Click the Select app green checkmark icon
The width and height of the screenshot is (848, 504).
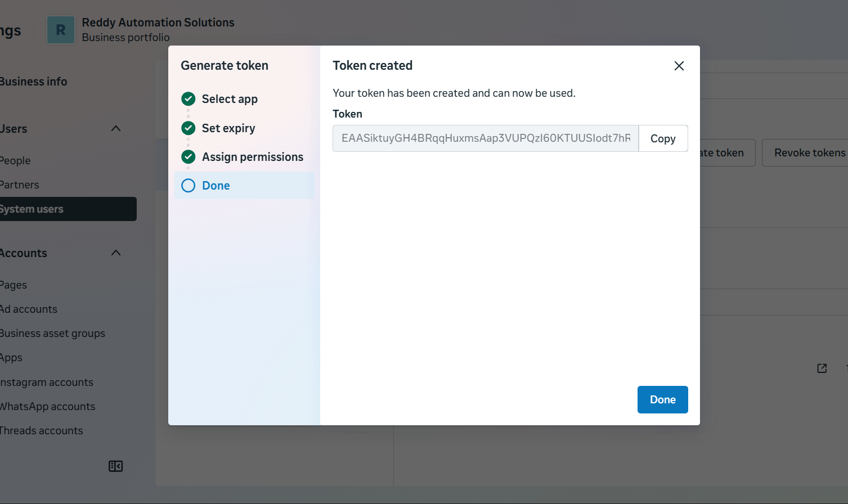coord(189,99)
